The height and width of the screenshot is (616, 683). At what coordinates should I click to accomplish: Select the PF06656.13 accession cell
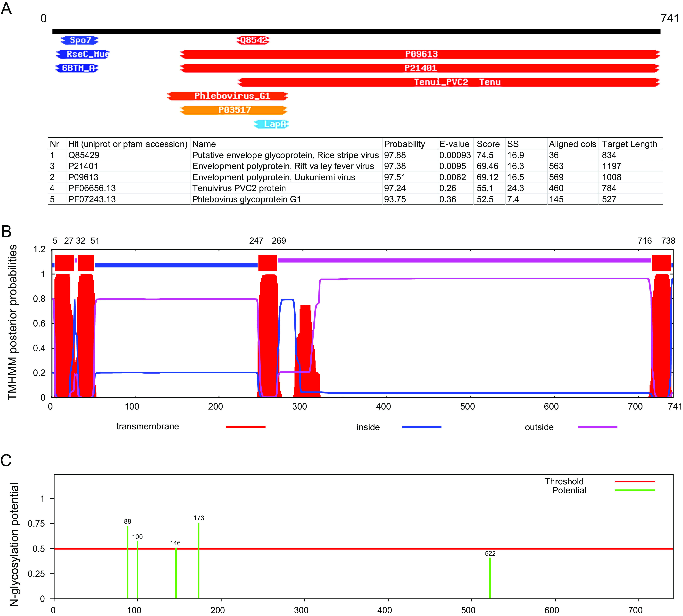[x=92, y=188]
